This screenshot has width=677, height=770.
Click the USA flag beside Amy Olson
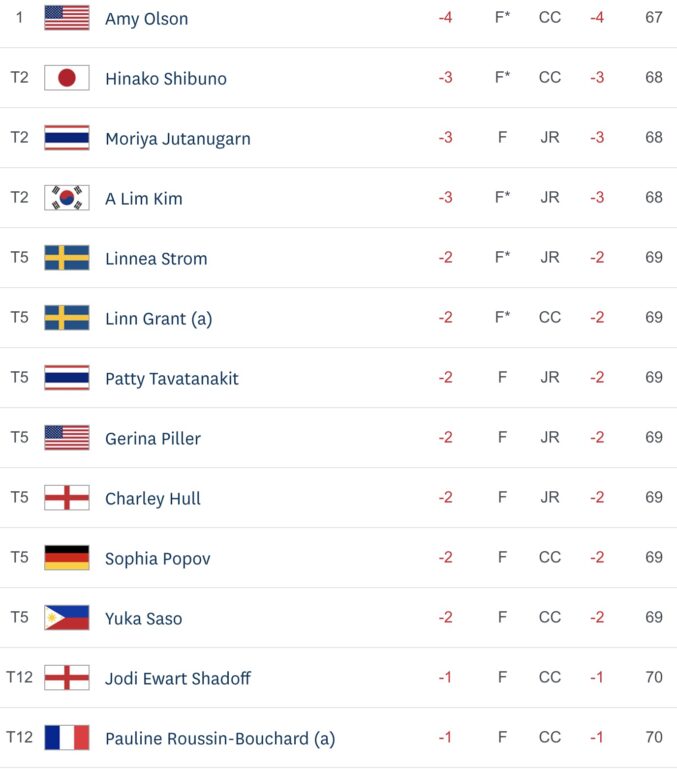tap(67, 18)
